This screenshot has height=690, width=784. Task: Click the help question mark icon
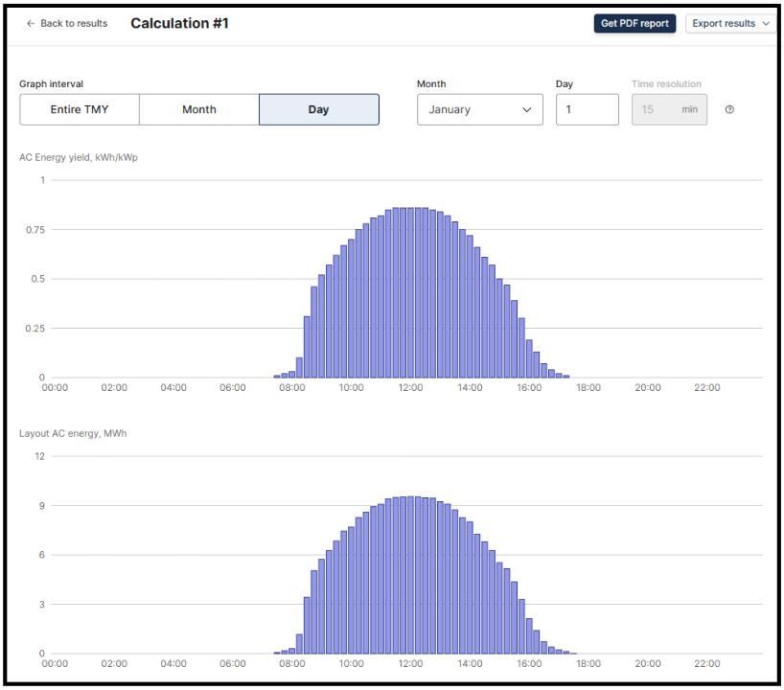(729, 110)
